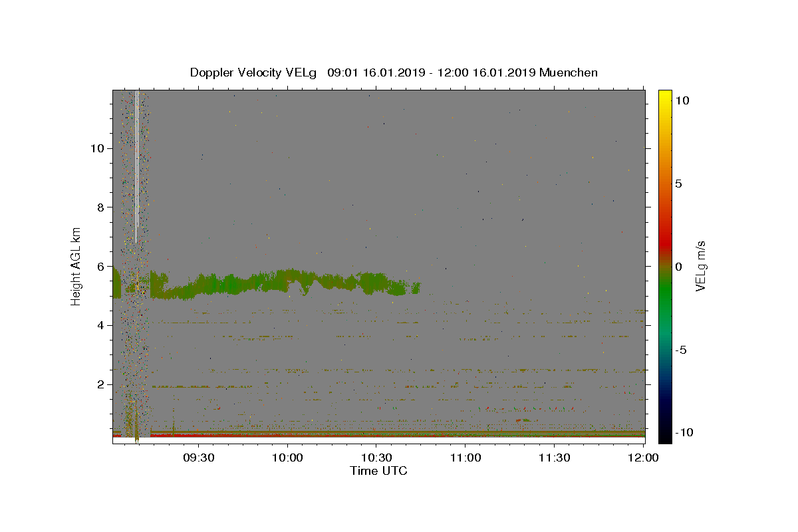Viewport: 798px width, 532px height.
Task: Click the 10:30 time tick label
Action: [376, 458]
